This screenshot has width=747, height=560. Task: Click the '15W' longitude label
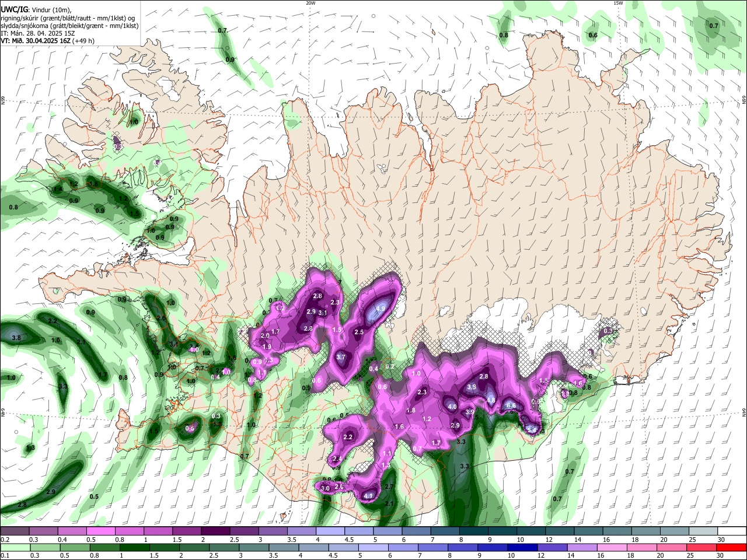pyautogui.click(x=618, y=3)
